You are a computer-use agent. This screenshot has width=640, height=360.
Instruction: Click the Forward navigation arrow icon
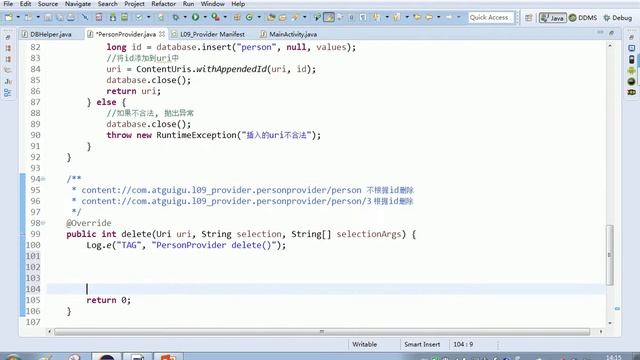[x=449, y=18]
